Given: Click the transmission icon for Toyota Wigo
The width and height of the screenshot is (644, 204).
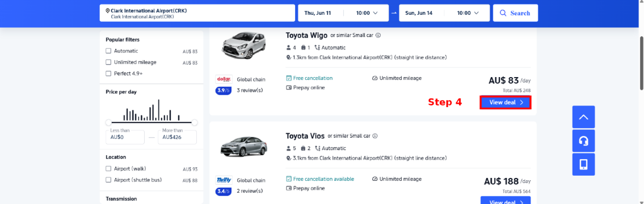Looking at the screenshot, I should (x=317, y=48).
